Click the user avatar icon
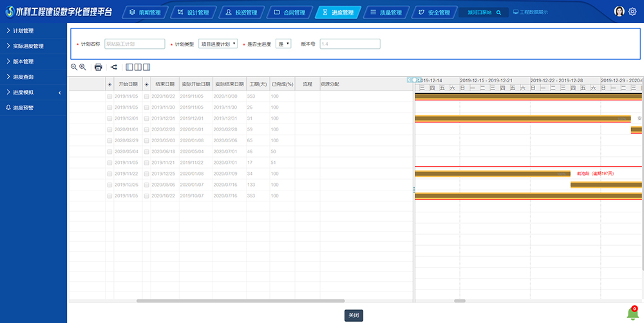This screenshot has width=644, height=323. [620, 12]
